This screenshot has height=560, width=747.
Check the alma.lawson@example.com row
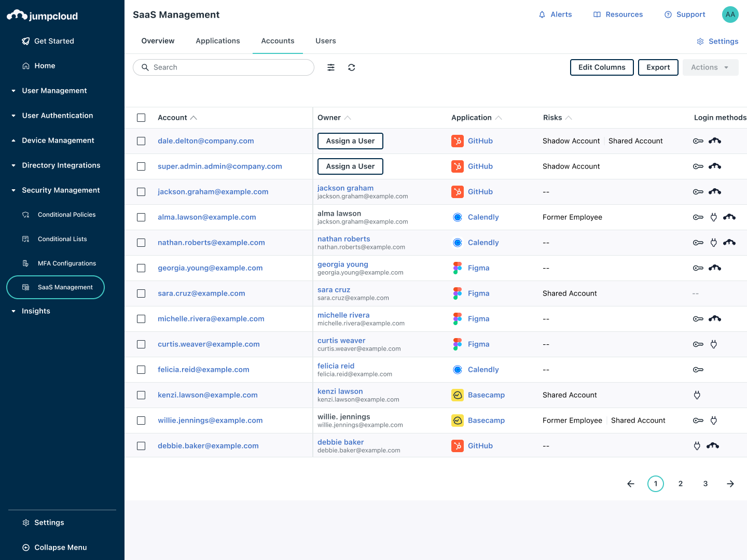pos(141,217)
